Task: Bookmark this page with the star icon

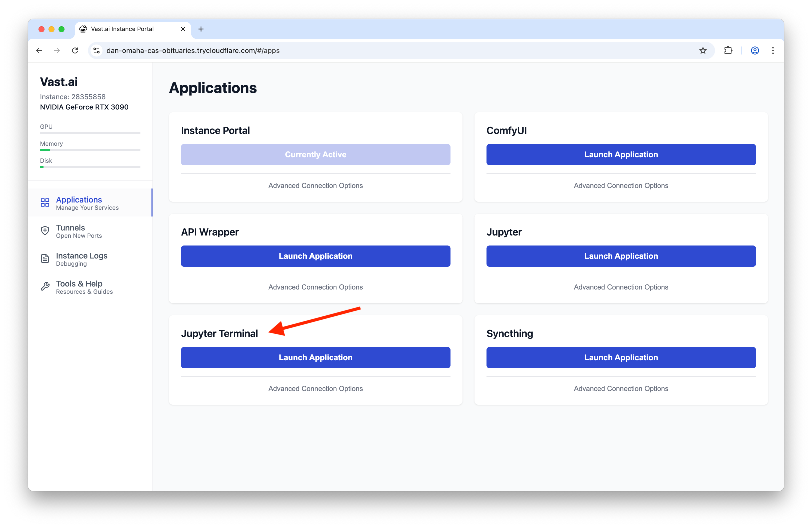Action: 703,50
